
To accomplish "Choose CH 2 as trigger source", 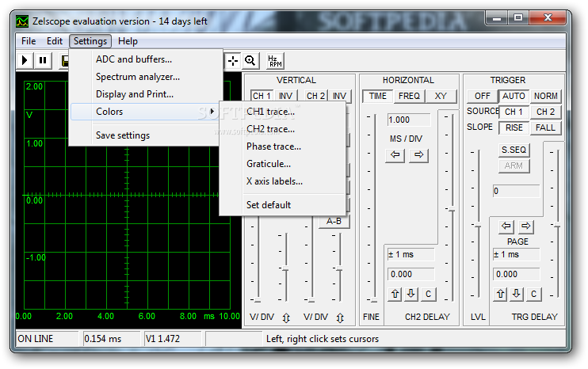I will click(546, 112).
